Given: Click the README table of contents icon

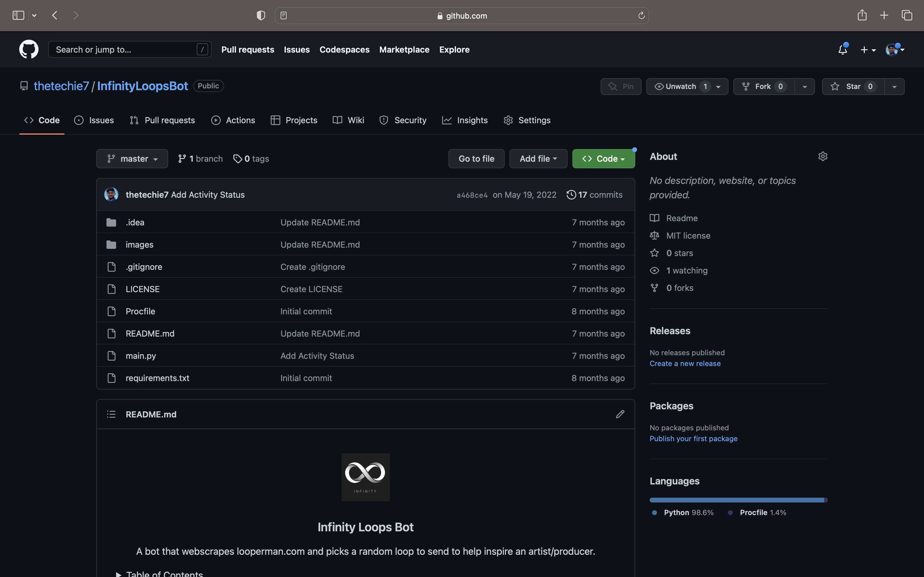Looking at the screenshot, I should pos(111,414).
